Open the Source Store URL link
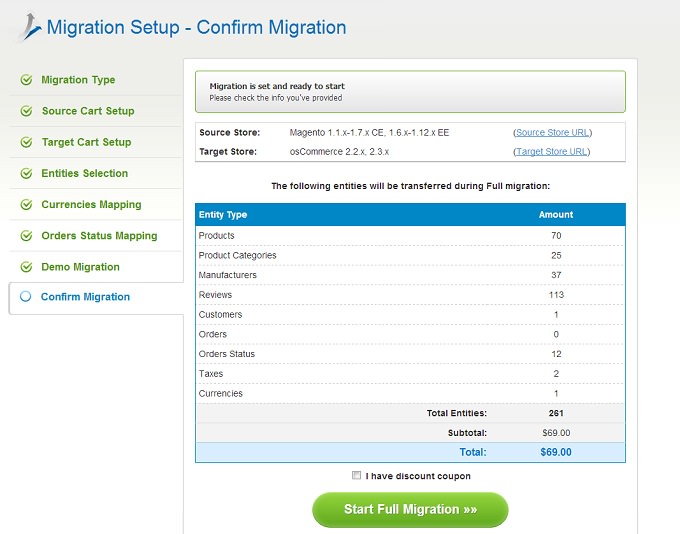Screen dimensions: 680x534 coord(552,132)
